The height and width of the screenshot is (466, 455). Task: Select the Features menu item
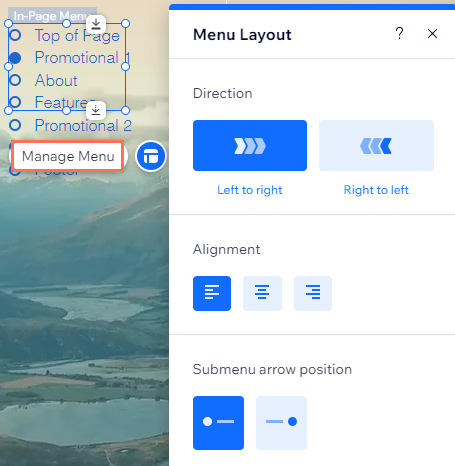click(x=65, y=102)
